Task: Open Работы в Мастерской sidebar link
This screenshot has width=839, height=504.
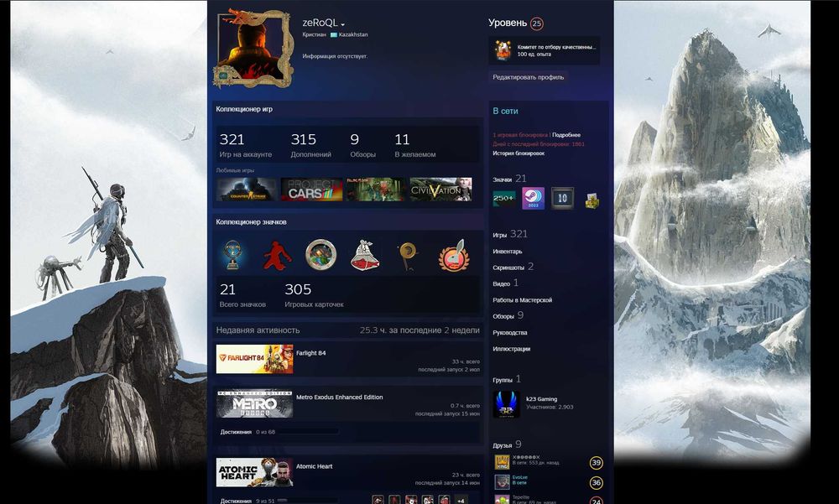Action: click(x=522, y=300)
